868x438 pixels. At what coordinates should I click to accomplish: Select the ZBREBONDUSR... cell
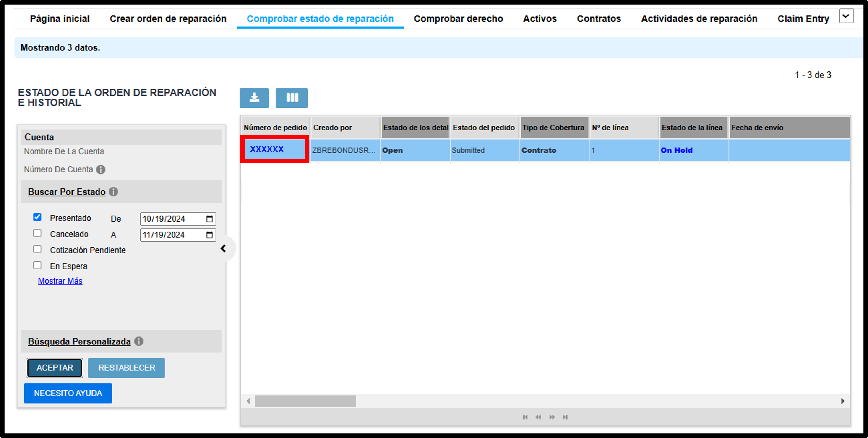tap(345, 150)
